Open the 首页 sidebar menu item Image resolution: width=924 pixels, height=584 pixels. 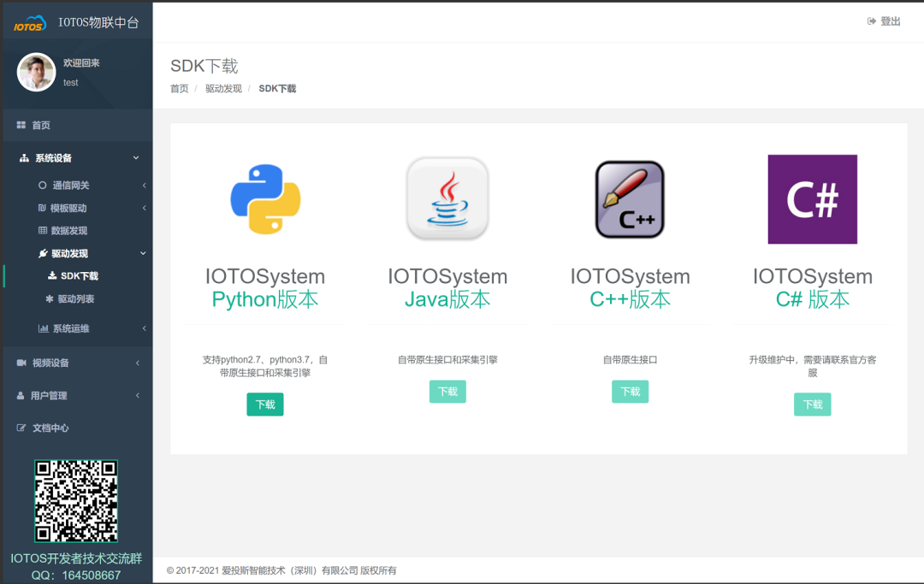78,125
